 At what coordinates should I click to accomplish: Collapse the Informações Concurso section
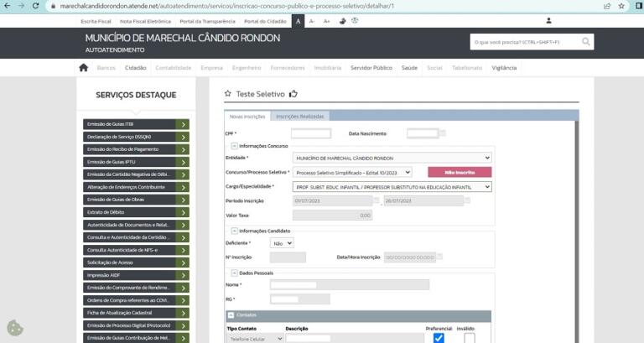pos(234,145)
